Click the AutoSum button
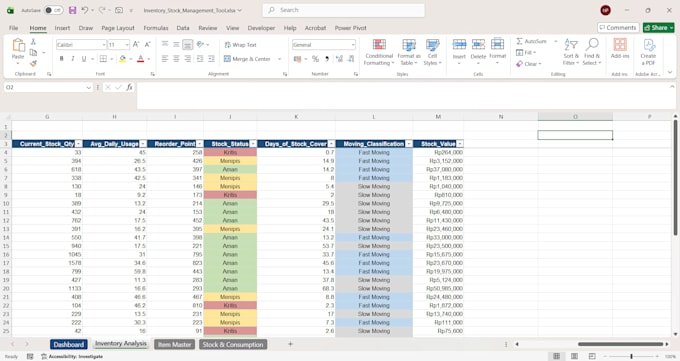 pyautogui.click(x=532, y=41)
